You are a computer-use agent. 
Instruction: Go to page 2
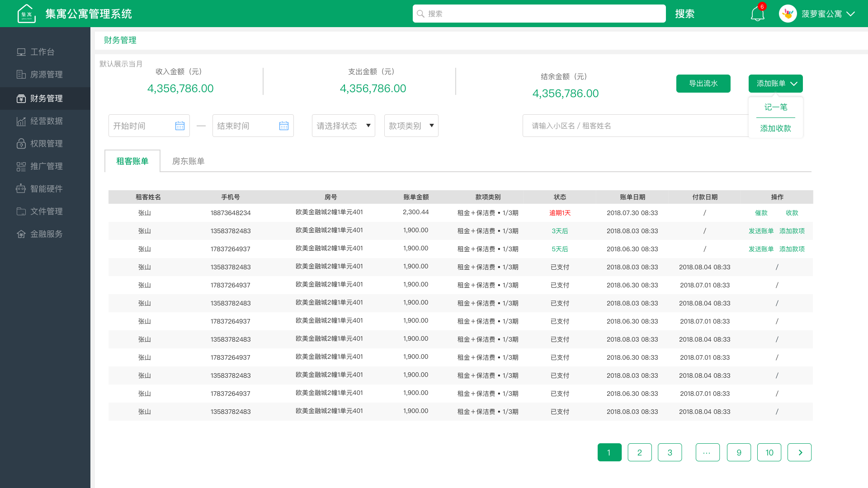pos(640,452)
